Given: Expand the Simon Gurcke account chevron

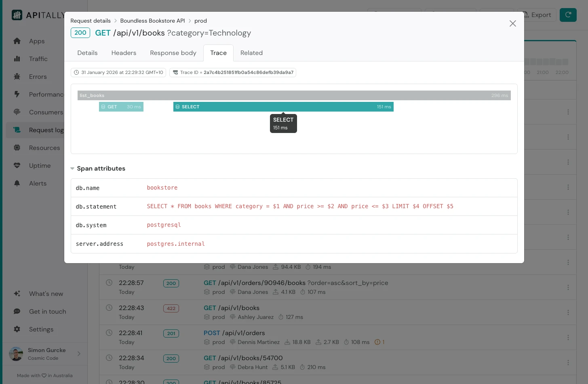Looking at the screenshot, I should [79, 354].
